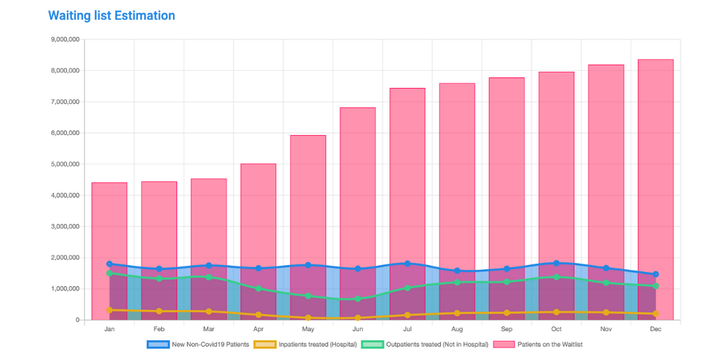Click the Waiting list Estimation heading
Screen dimensions: 720x360
(x=112, y=15)
